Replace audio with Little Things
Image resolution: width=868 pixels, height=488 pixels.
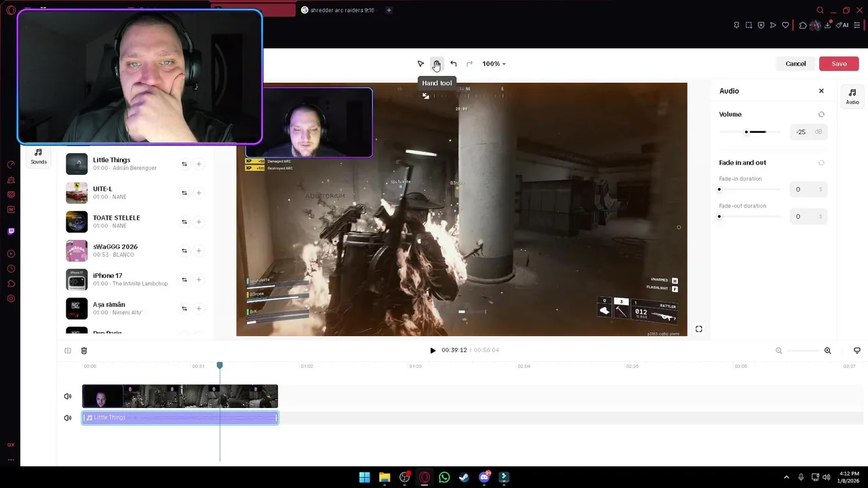tap(184, 164)
